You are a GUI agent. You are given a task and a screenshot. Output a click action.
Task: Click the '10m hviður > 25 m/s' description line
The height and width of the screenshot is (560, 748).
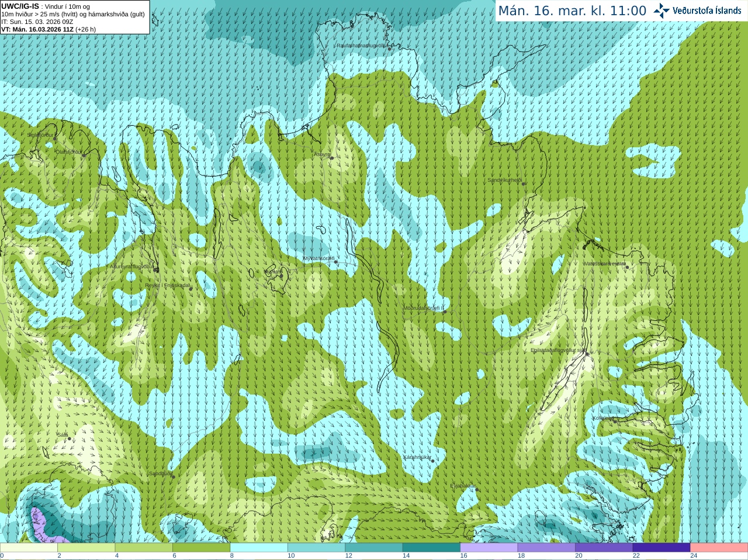click(x=73, y=14)
